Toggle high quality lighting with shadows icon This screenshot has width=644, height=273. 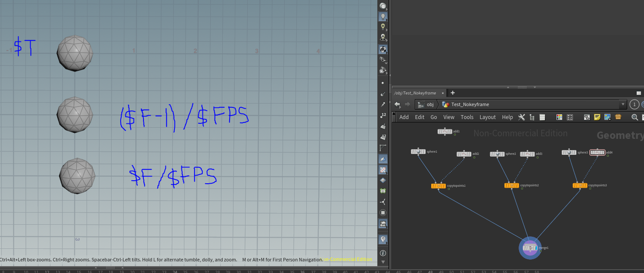tap(383, 38)
